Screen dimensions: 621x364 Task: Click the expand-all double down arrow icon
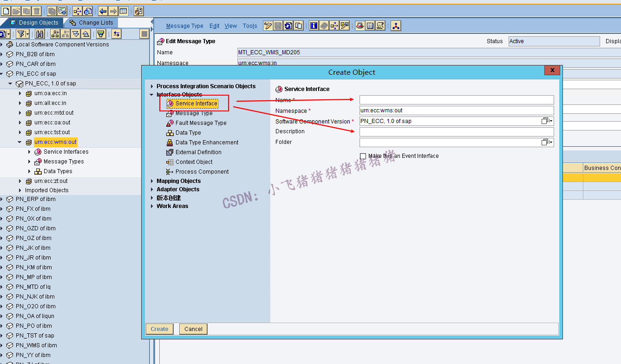pyautogui.click(x=76, y=33)
